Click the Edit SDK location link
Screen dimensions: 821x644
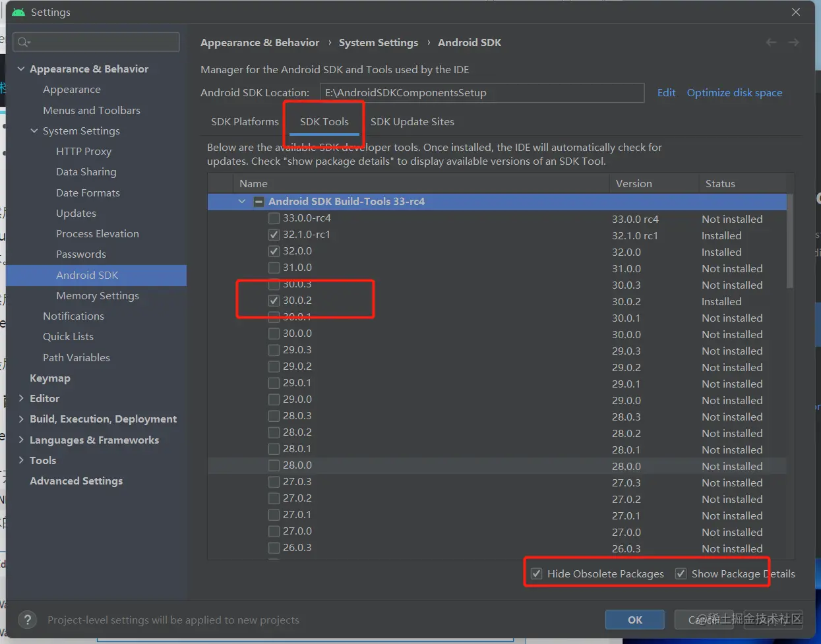(666, 93)
